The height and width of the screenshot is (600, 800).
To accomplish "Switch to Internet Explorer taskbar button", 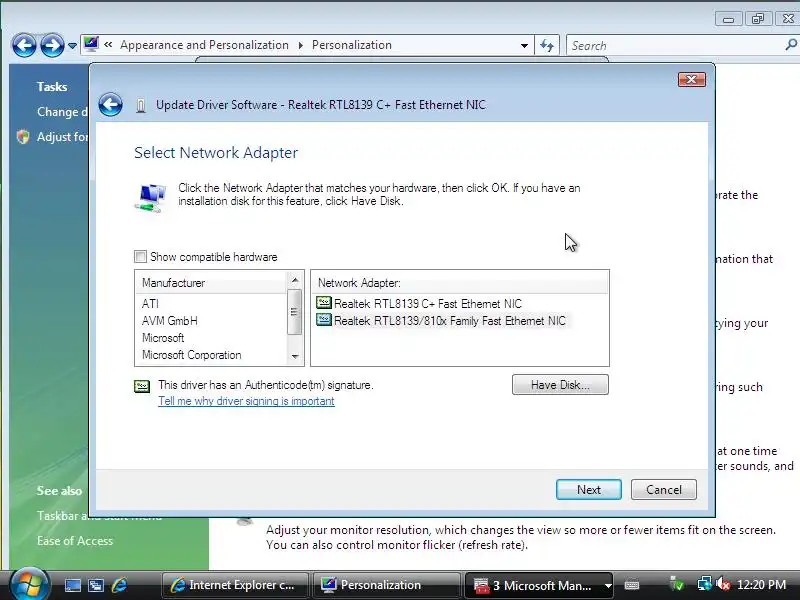I will tap(235, 585).
